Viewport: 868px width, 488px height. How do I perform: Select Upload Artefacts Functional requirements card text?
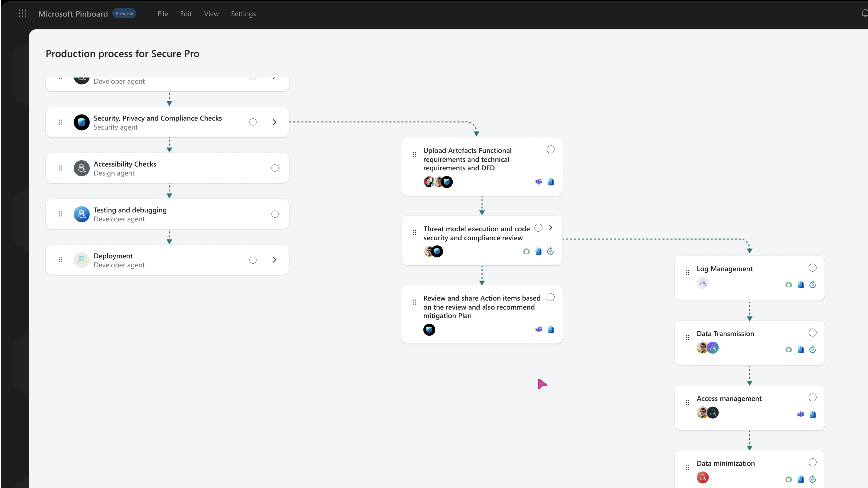[467, 159]
